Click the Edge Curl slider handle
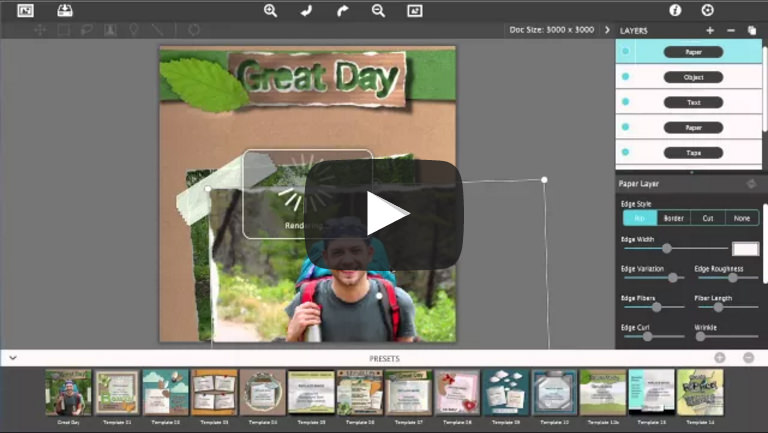The height and width of the screenshot is (433, 768). pyautogui.click(x=648, y=337)
